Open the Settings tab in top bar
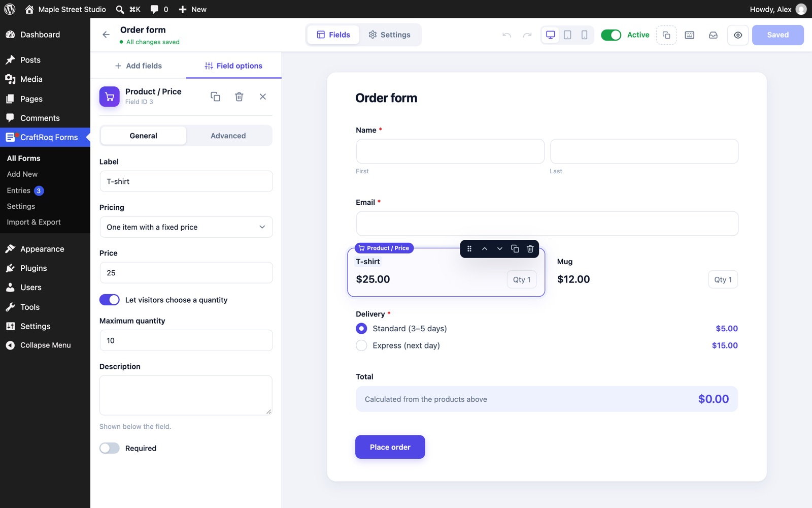The width and height of the screenshot is (812, 508). [389, 35]
